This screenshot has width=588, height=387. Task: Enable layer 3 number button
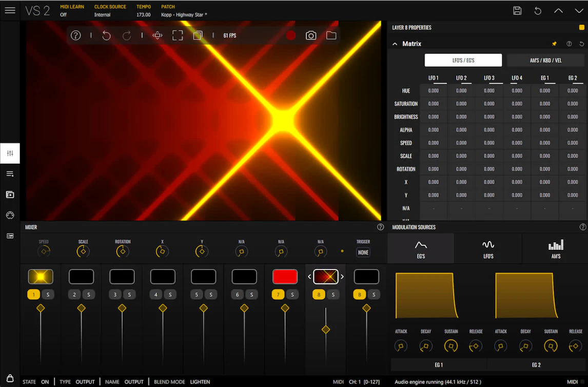pos(115,295)
